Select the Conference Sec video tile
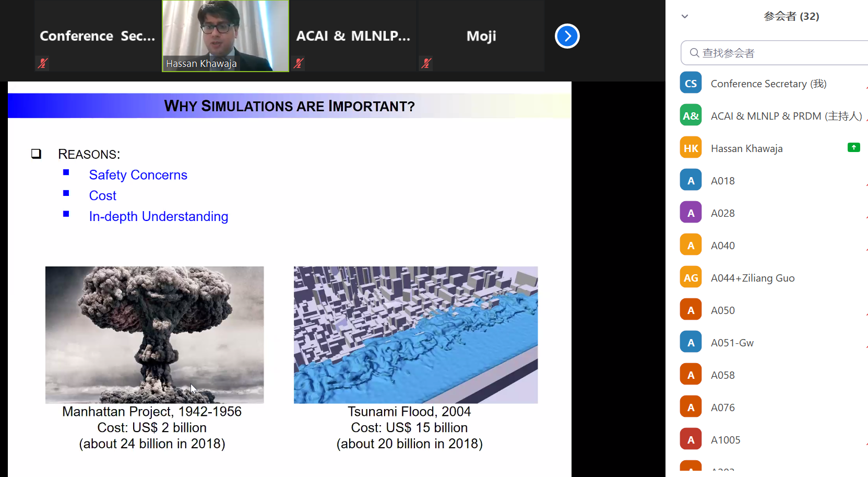The height and width of the screenshot is (477, 868). click(x=98, y=36)
